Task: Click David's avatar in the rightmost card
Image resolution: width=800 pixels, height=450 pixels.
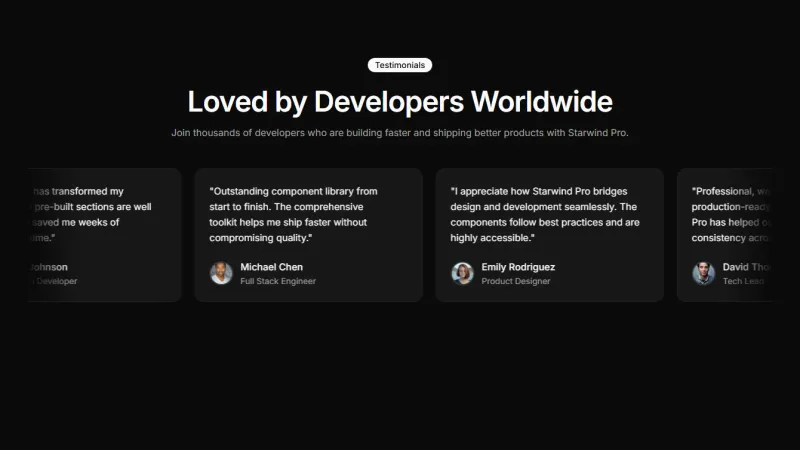Action: tap(704, 273)
